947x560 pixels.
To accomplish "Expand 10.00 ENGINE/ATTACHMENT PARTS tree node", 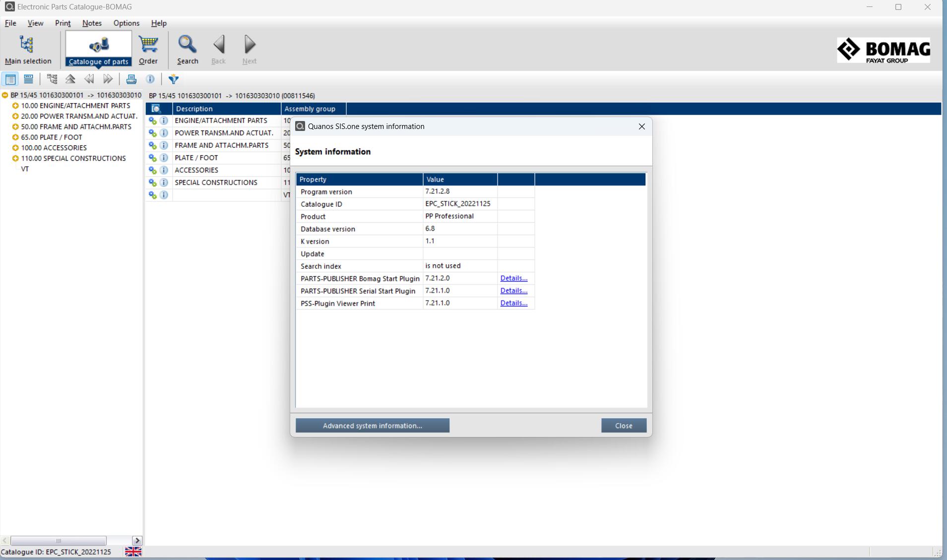I will click(x=15, y=106).
